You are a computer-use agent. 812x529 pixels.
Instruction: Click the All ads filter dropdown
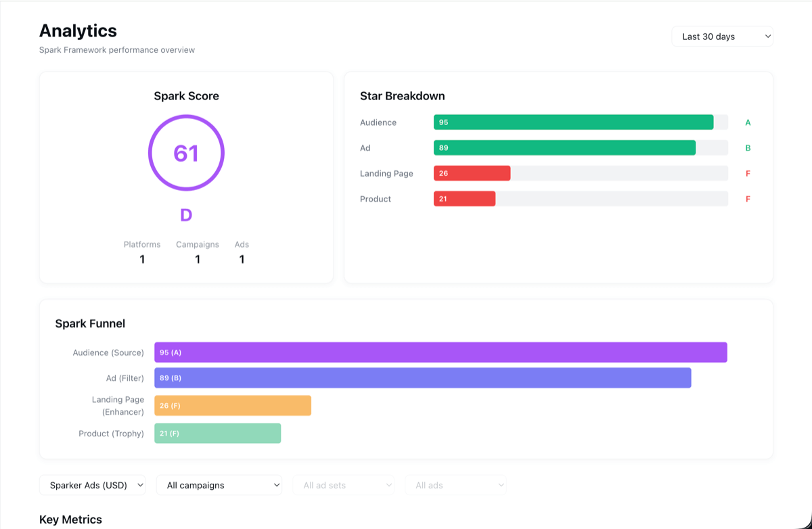click(455, 485)
